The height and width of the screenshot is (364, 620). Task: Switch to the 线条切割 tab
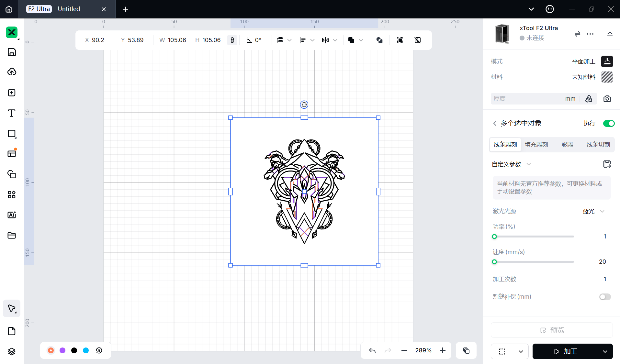598,144
